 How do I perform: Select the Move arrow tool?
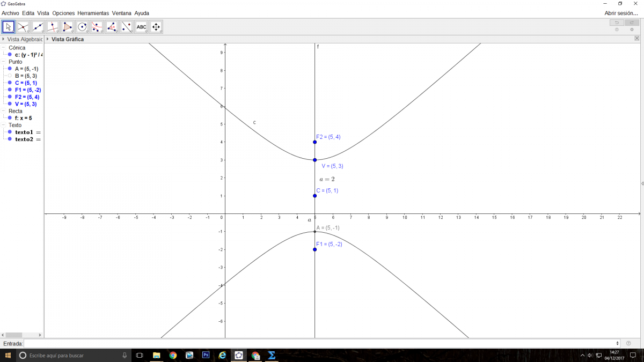[x=8, y=27]
